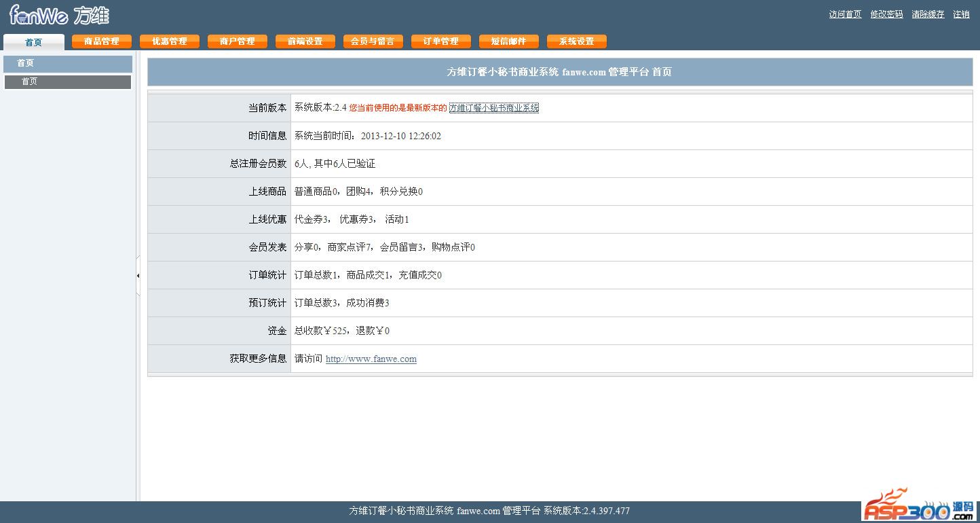The height and width of the screenshot is (523, 980).
Task: Select the 6人, 其中6人已验证 value
Action: (335, 164)
